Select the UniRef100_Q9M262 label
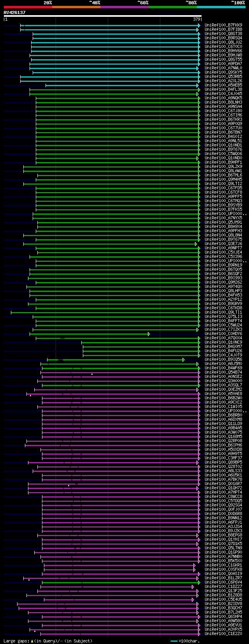The width and height of the screenshot is (249, 644). (x=223, y=282)
